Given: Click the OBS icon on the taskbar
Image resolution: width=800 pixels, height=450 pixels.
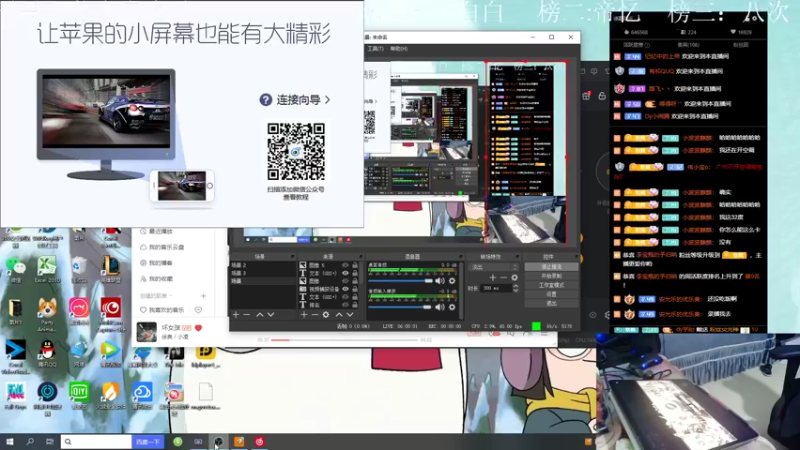Looking at the screenshot, I should (x=218, y=442).
